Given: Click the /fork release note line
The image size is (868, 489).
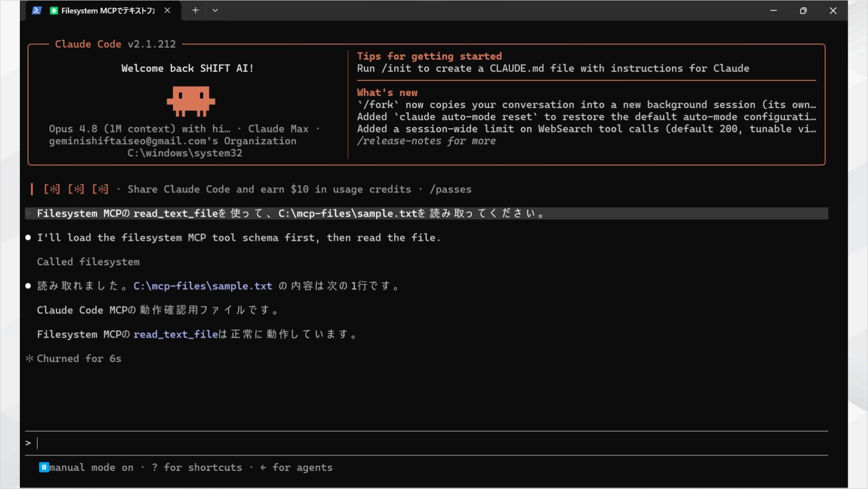Looking at the screenshot, I should (586, 104).
